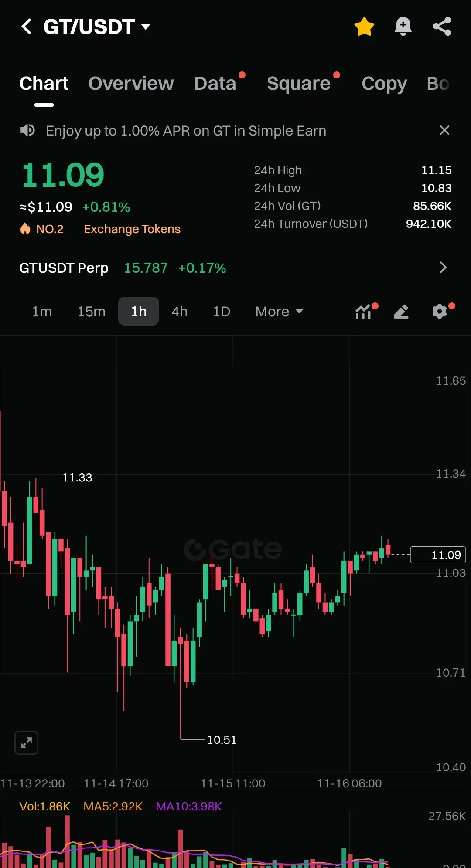The image size is (471, 868).
Task: Select the 4h timeframe
Action: pyautogui.click(x=179, y=312)
